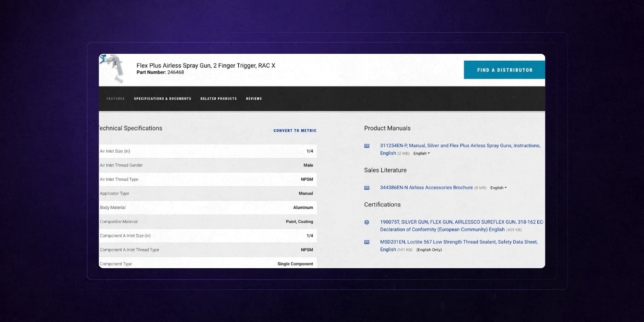Click the Male value cell
The height and width of the screenshot is (322, 644).
[308, 166]
